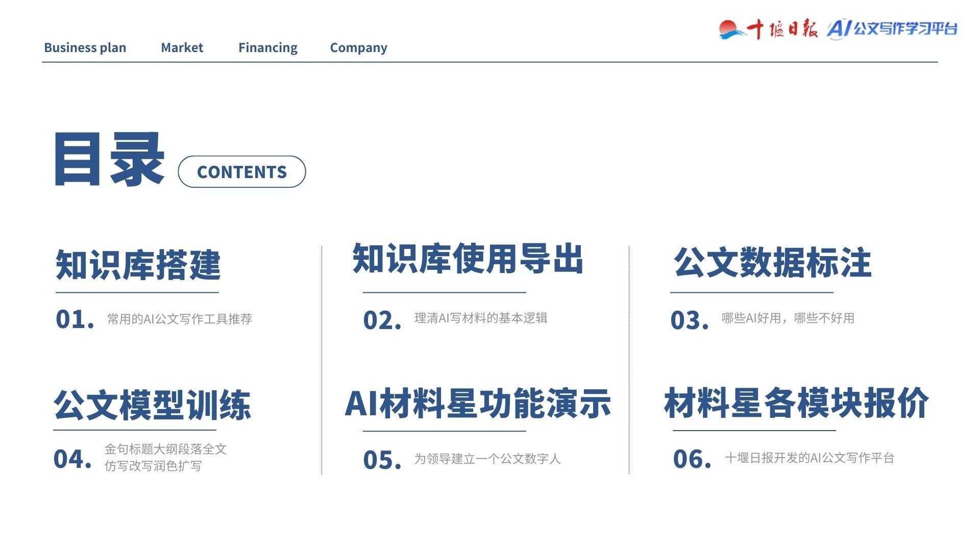Image resolution: width=980 pixels, height=551 pixels.
Task: Click the 03. number label
Action: [x=690, y=320]
